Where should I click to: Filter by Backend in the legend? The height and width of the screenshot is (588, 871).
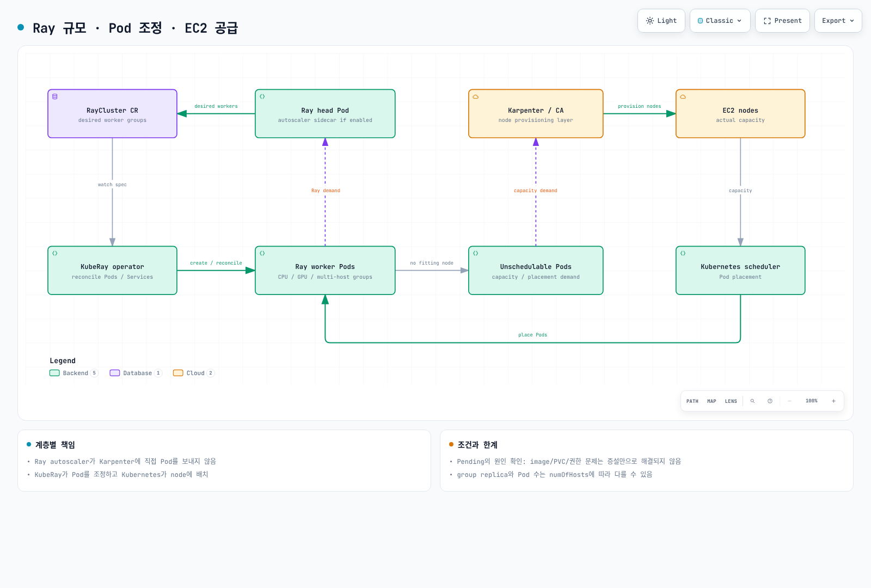coord(73,373)
